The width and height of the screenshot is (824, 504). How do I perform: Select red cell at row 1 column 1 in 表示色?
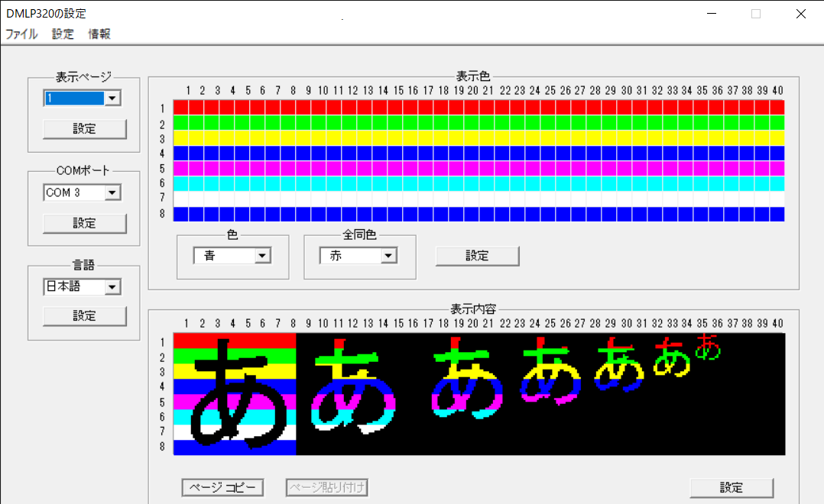point(180,107)
